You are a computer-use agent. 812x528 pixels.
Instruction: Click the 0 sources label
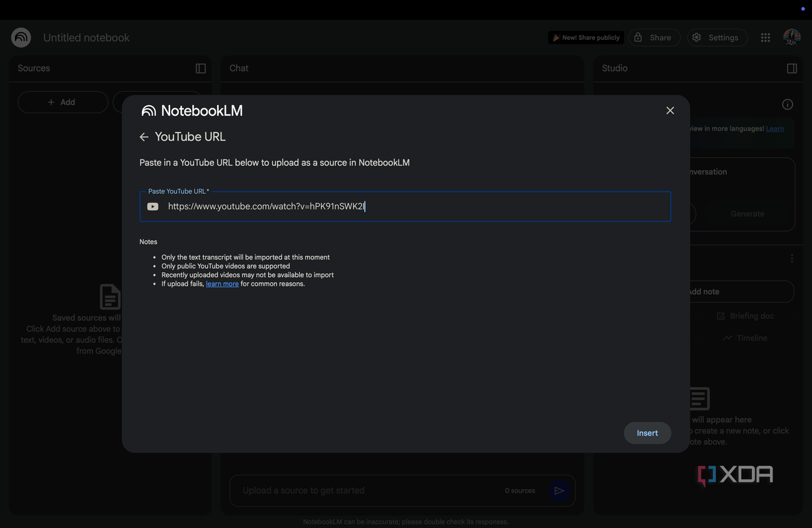(520, 490)
